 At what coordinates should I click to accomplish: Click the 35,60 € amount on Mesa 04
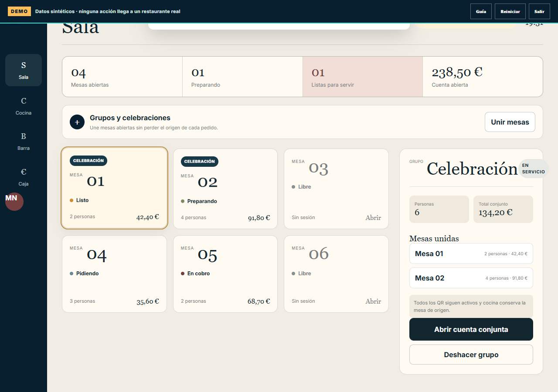click(x=148, y=301)
